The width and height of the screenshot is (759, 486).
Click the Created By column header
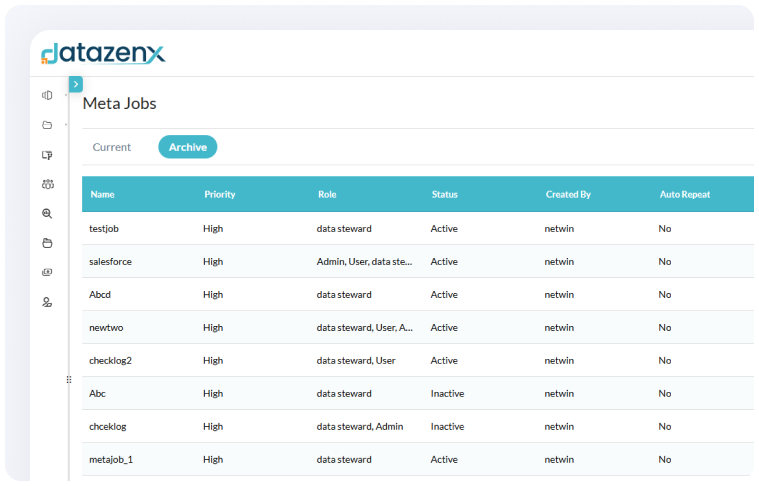(568, 194)
